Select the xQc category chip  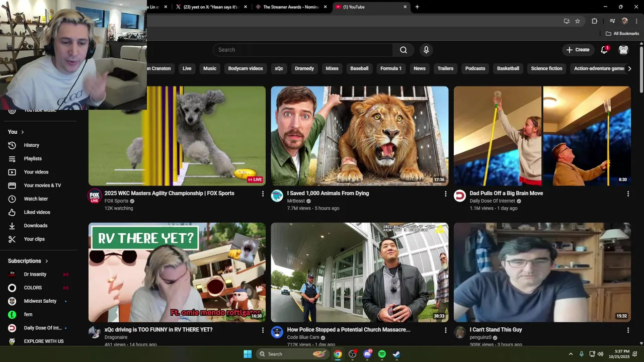pyautogui.click(x=279, y=68)
